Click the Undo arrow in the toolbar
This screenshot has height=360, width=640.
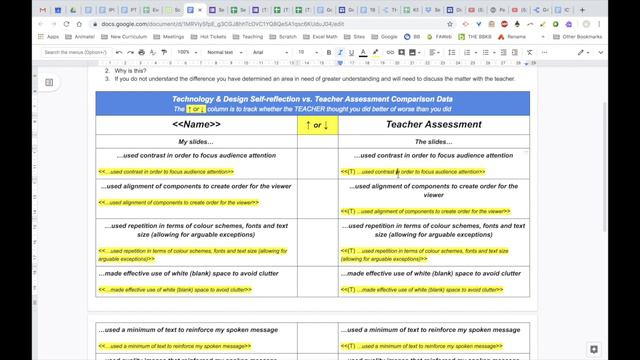click(119, 52)
